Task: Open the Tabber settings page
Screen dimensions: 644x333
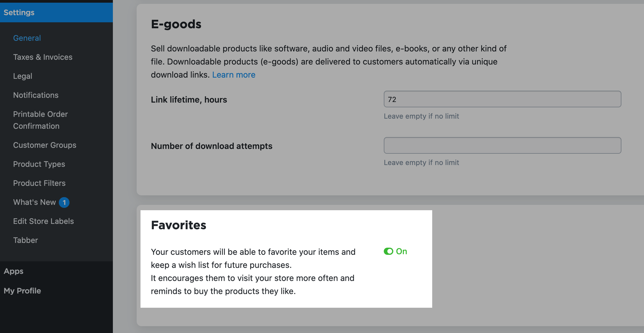Action: [25, 240]
